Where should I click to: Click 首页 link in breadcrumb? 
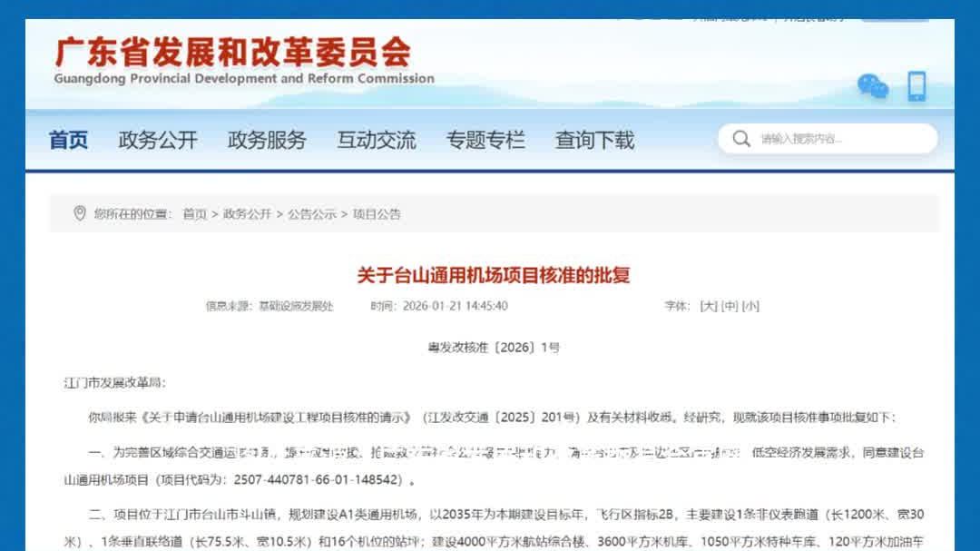[x=194, y=214]
